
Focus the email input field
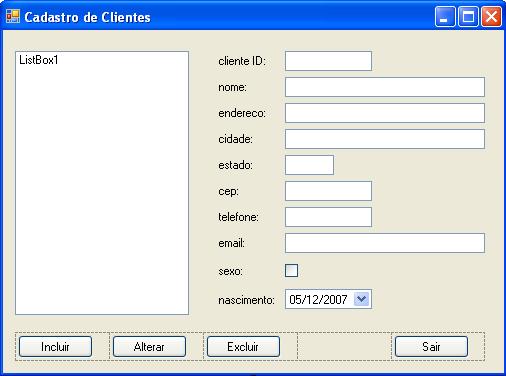click(x=385, y=243)
